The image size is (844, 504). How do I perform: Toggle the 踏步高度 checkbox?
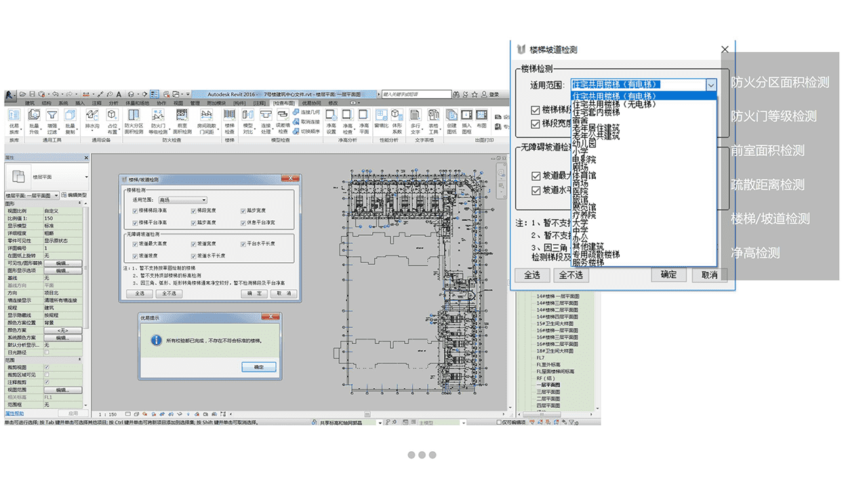coord(193,222)
